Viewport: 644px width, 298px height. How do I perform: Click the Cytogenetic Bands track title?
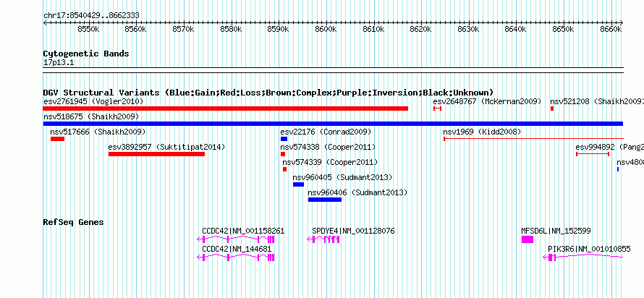click(x=86, y=54)
